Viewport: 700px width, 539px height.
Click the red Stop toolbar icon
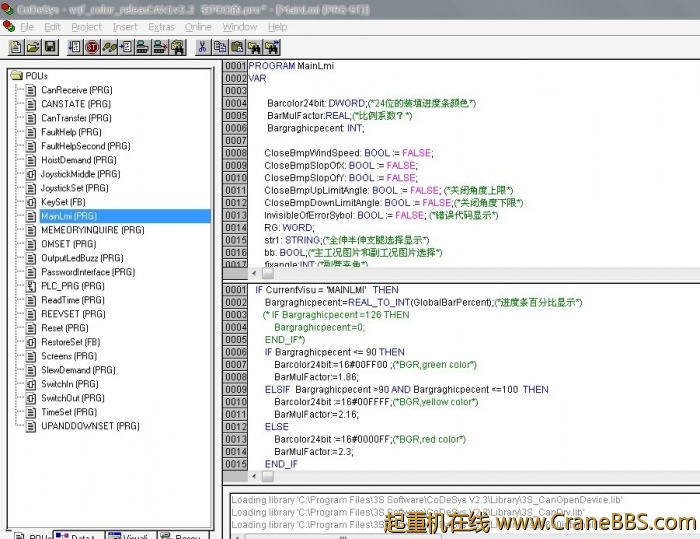(x=92, y=47)
